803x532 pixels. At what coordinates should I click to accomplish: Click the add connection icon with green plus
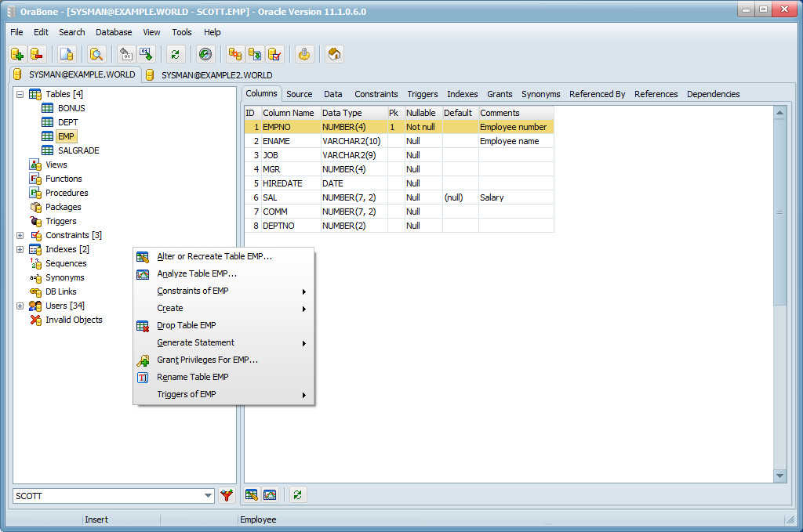pos(17,54)
